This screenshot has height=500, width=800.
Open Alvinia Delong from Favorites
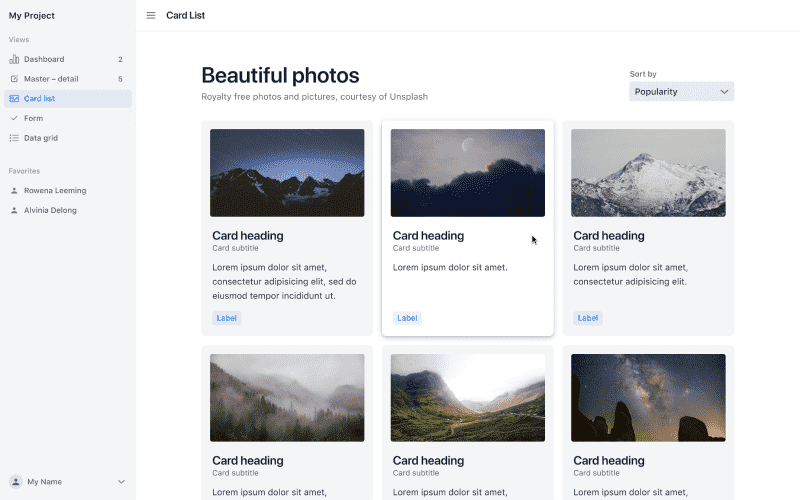coord(50,210)
